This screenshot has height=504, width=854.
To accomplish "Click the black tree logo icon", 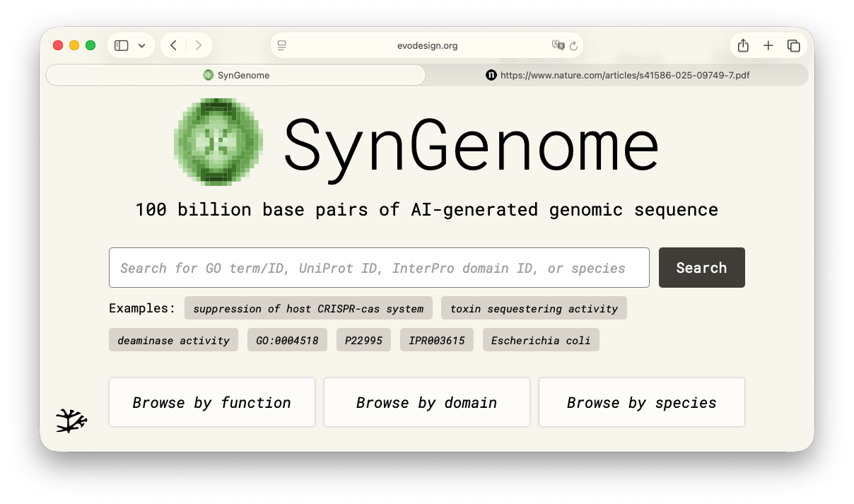I will pos(71,421).
